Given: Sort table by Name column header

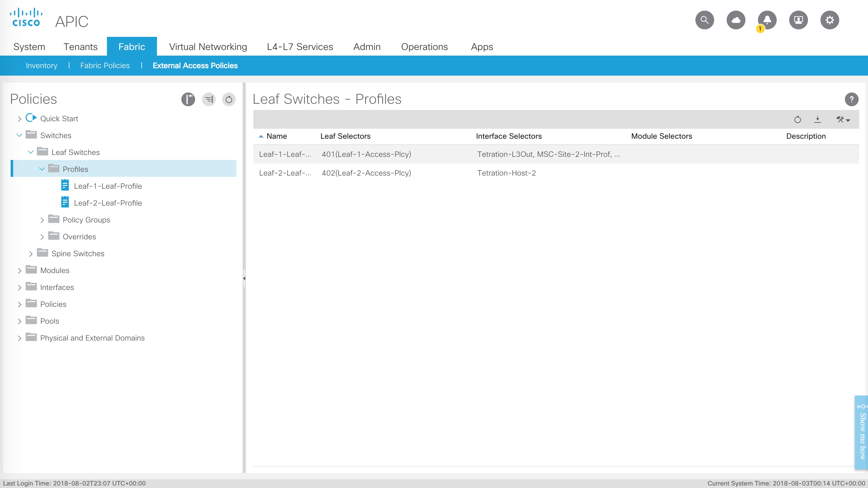Looking at the screenshot, I should coord(276,136).
